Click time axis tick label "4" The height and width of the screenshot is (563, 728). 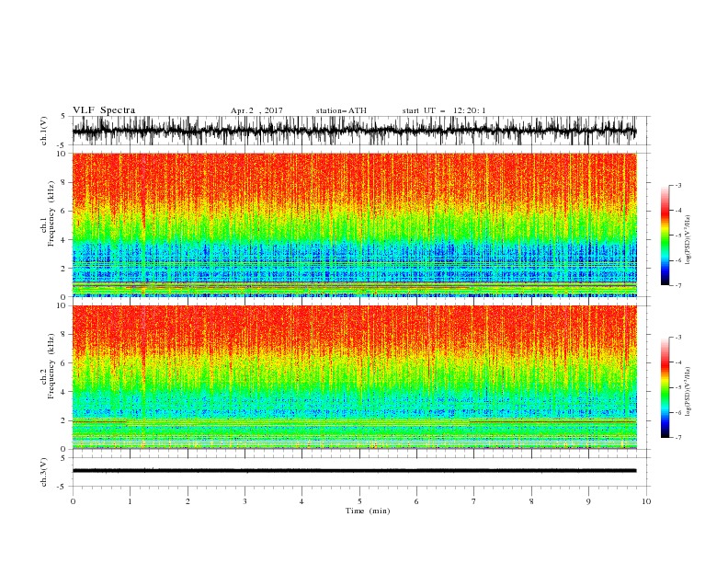coord(301,501)
